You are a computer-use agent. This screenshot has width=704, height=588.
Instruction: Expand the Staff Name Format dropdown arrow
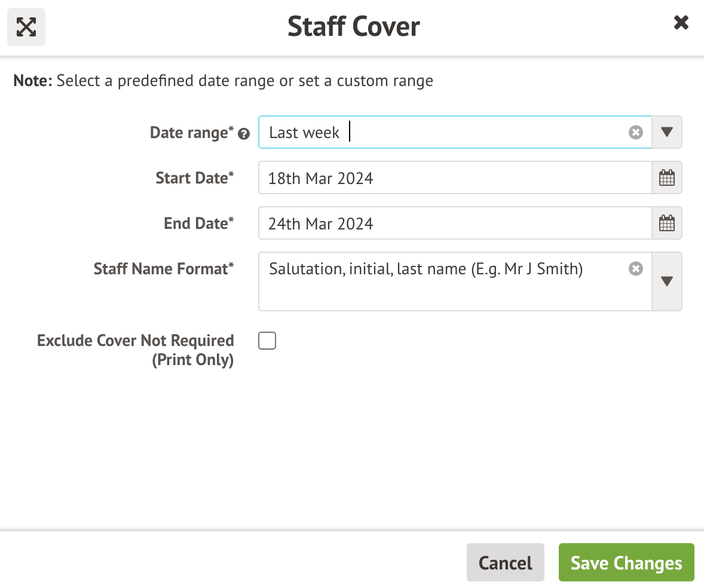[667, 281]
